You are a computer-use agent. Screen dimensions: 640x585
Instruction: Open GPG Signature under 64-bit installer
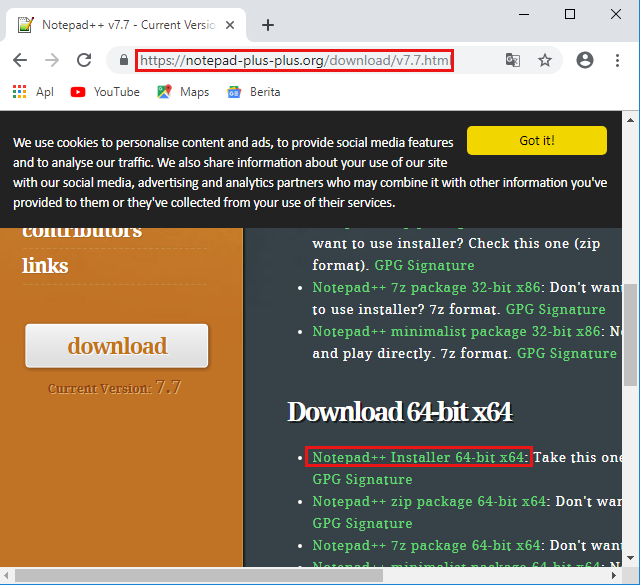click(x=362, y=479)
